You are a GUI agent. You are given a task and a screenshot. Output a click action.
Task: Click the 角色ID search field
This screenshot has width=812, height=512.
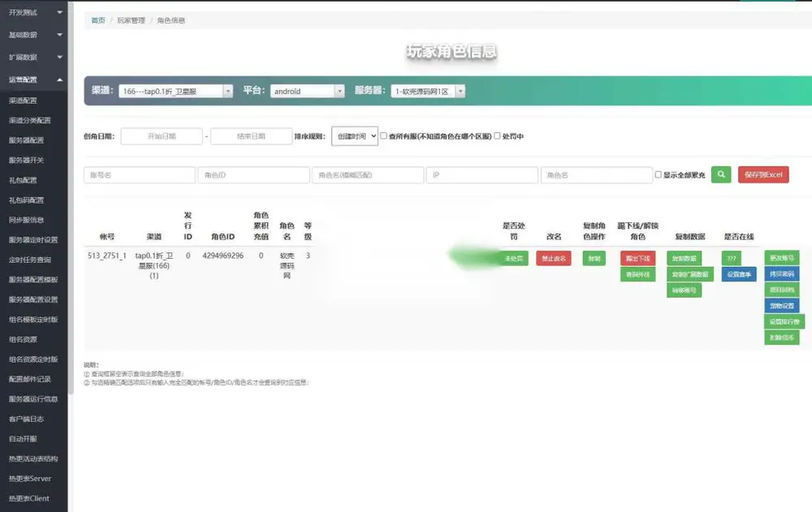coord(253,175)
